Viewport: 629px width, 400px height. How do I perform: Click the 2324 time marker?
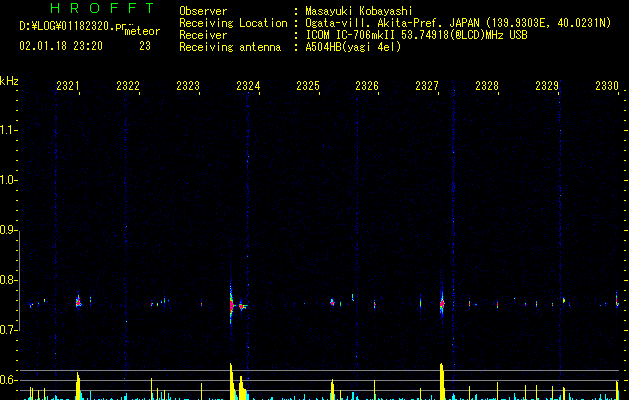pyautogui.click(x=248, y=85)
